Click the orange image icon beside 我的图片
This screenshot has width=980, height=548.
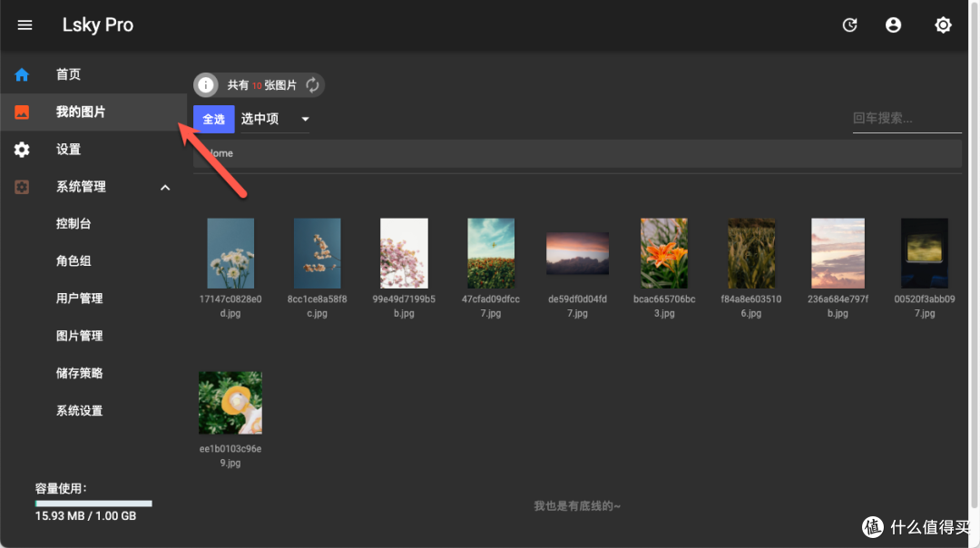point(22,112)
